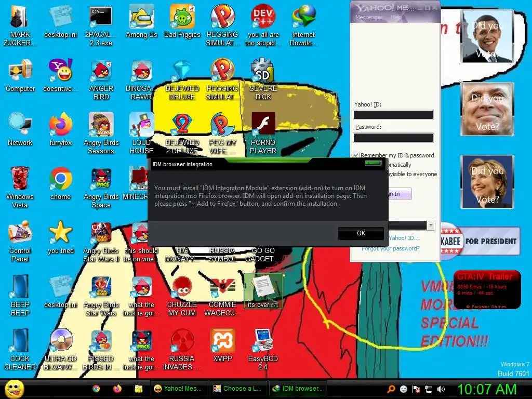The height and width of the screenshot is (399, 532).
Task: Click the Yahoo Messenger Password field
Action: click(x=393, y=137)
